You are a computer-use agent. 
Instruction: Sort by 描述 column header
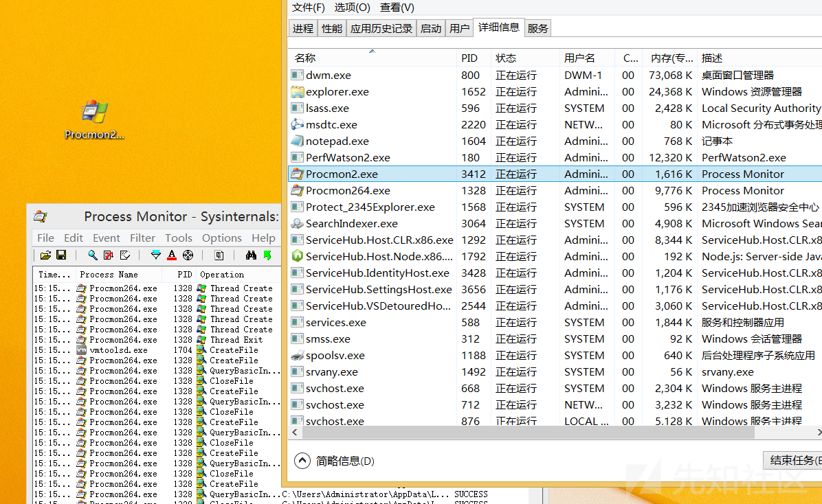tap(760, 58)
